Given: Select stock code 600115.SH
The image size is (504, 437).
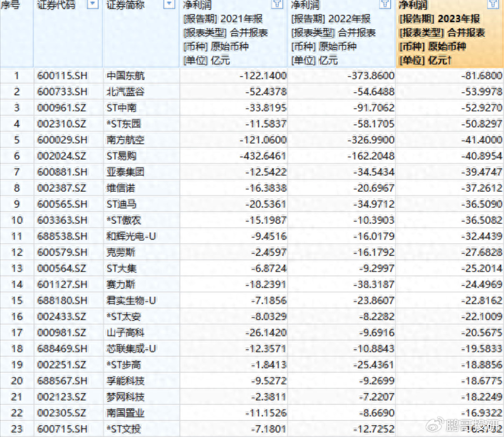Looking at the screenshot, I should 62,76.
